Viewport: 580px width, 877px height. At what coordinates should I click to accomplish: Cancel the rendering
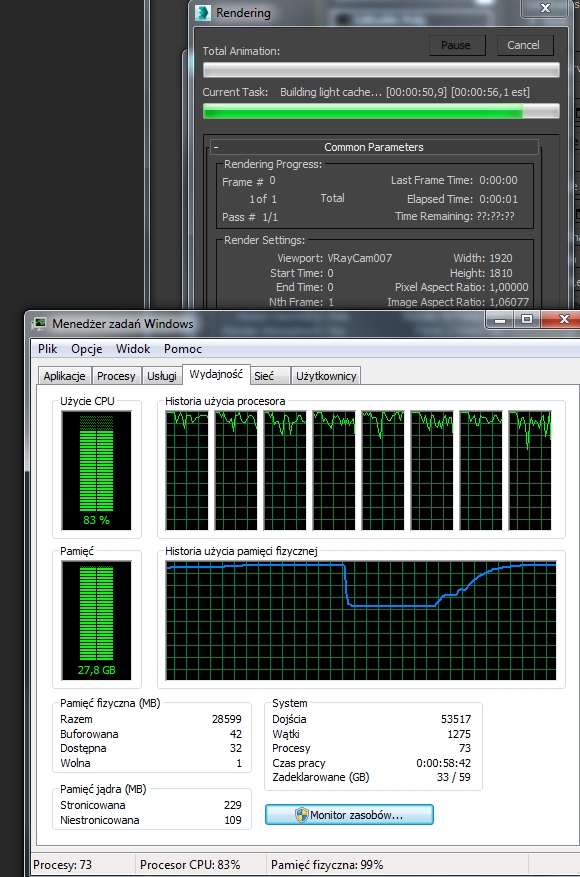pos(525,45)
